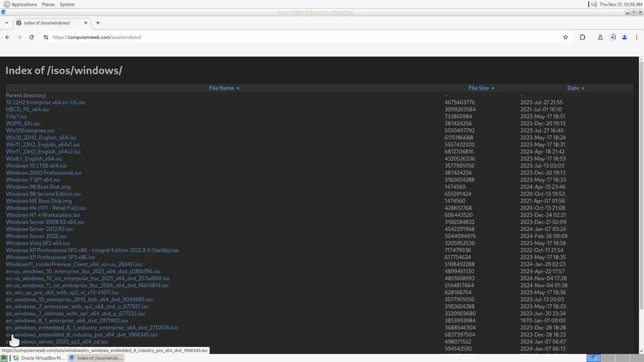644x362 pixels.
Task: Click the site information icon
Action: click(x=46, y=37)
